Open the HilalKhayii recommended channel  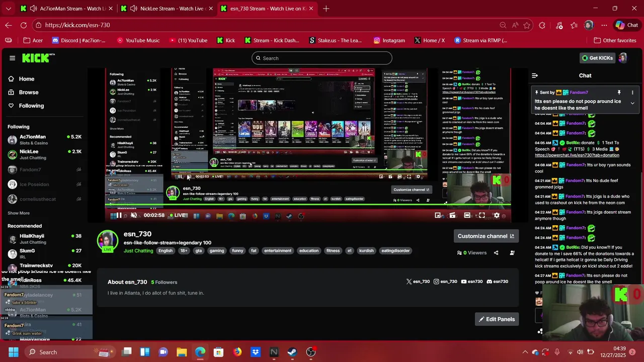click(44, 239)
